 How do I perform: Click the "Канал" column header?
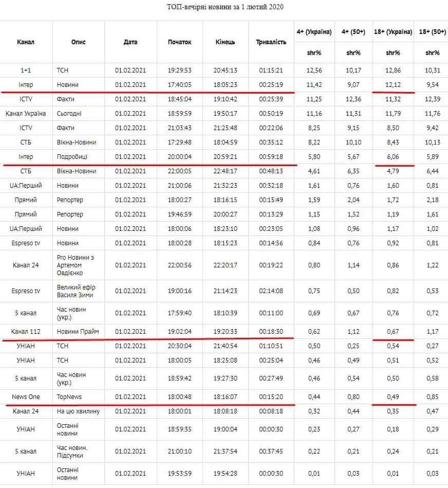[26, 42]
